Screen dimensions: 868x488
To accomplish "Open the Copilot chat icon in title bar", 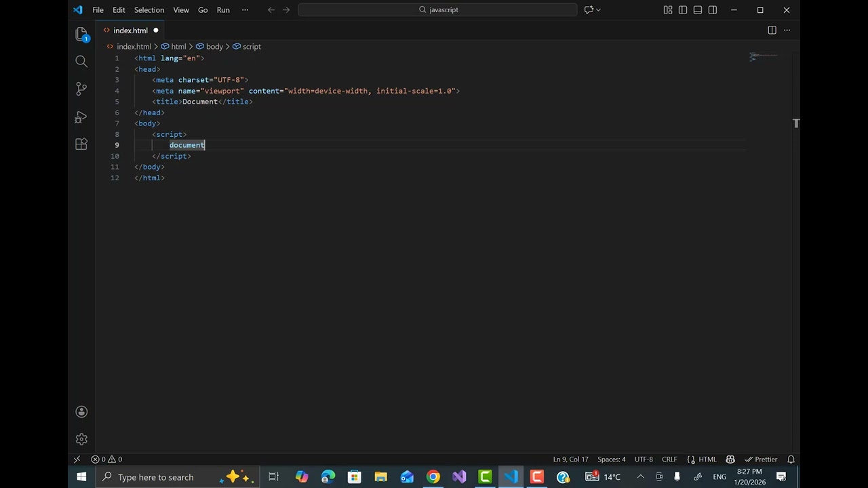I will pyautogui.click(x=589, y=10).
